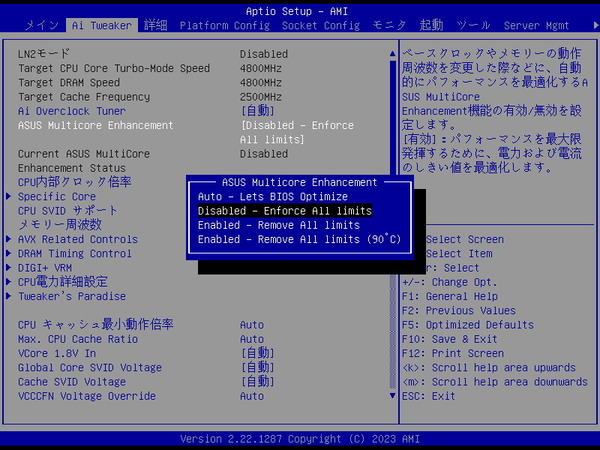Click F1: General Help hint
The image size is (600, 450).
pos(450,297)
